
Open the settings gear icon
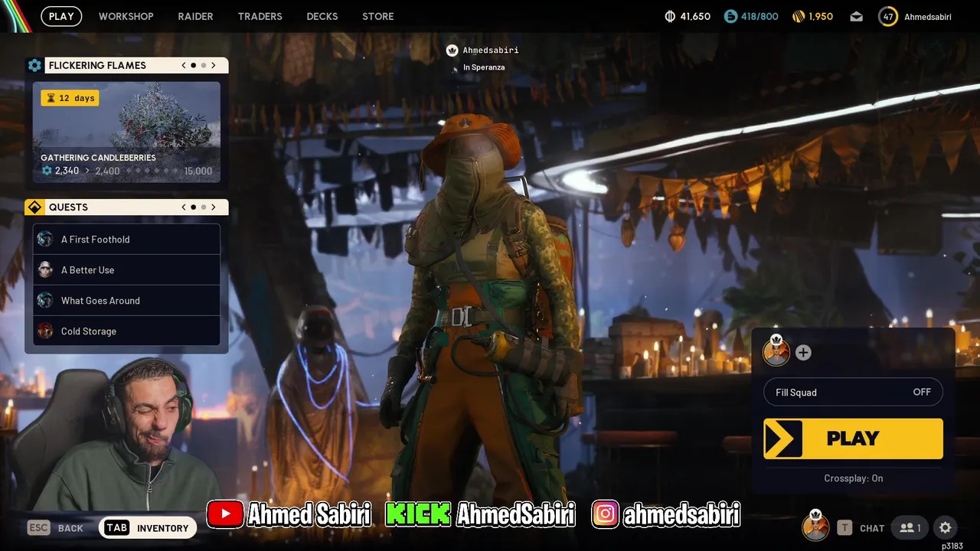[946, 528]
